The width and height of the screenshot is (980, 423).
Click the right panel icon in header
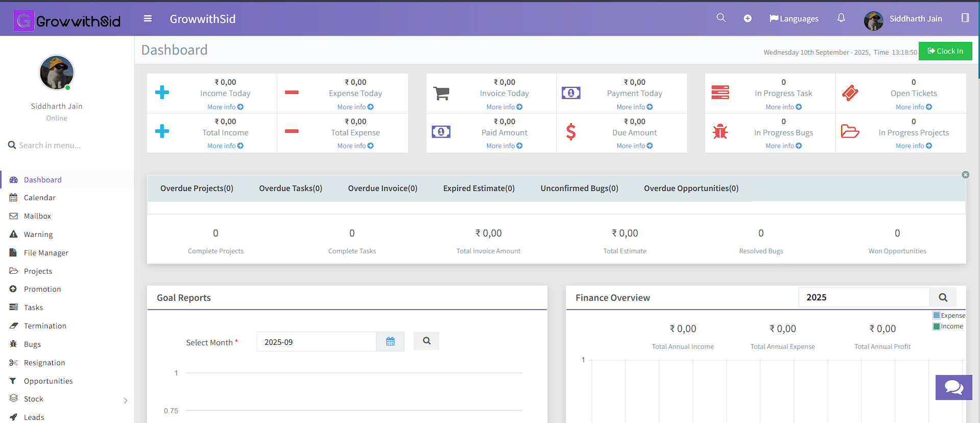pos(965,18)
